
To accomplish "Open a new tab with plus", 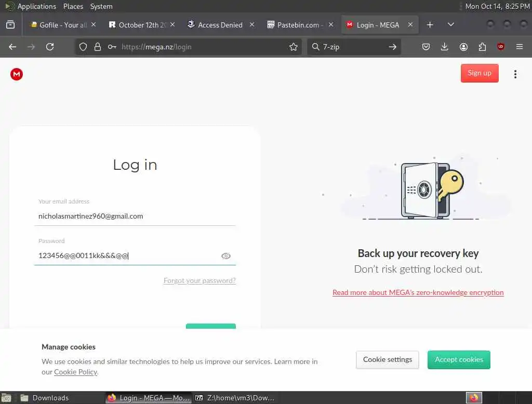I will coord(430,25).
